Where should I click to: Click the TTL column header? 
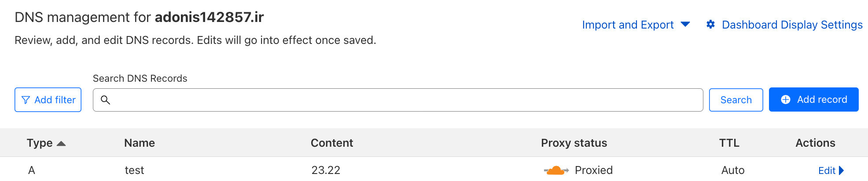tap(729, 143)
